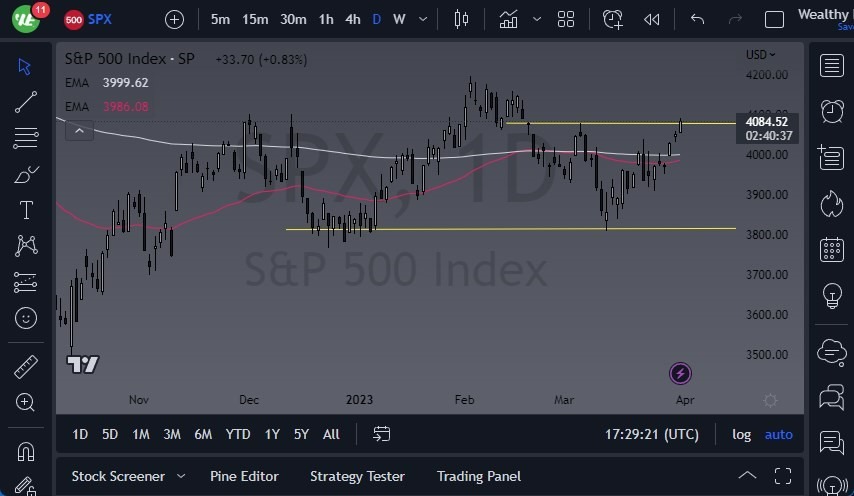Set date range to All
This screenshot has width=854, height=496.
coord(331,434)
